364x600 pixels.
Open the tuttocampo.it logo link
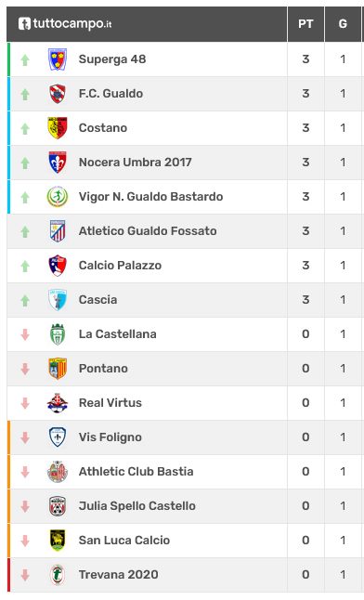point(65,24)
